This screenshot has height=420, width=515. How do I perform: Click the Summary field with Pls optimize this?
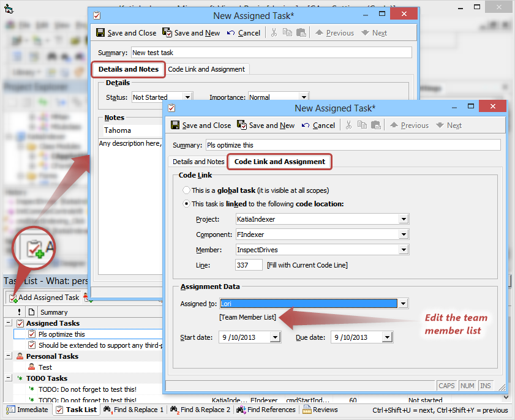pyautogui.click(x=353, y=145)
